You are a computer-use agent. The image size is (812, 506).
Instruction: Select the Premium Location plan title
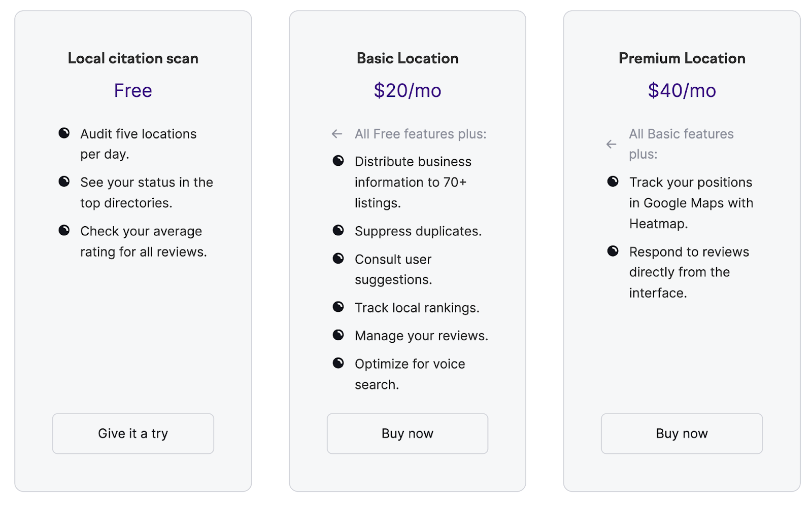682,58
